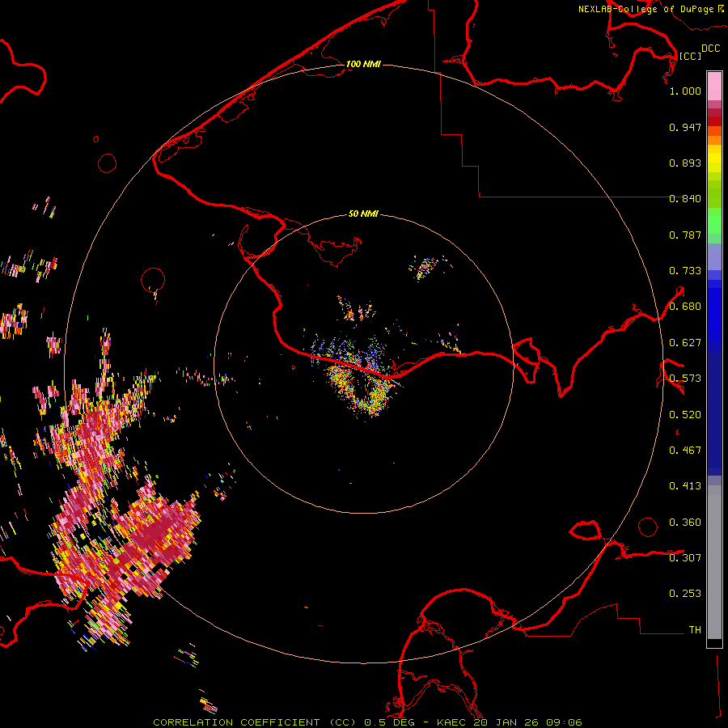Select the 0.787 scale value
This screenshot has width=728, height=728.
click(685, 235)
